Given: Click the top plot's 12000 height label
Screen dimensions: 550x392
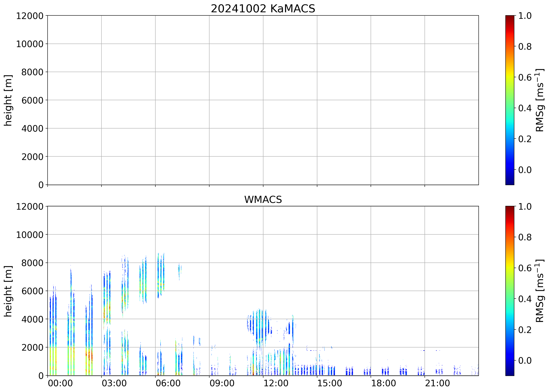Looking at the screenshot, I should point(30,16).
